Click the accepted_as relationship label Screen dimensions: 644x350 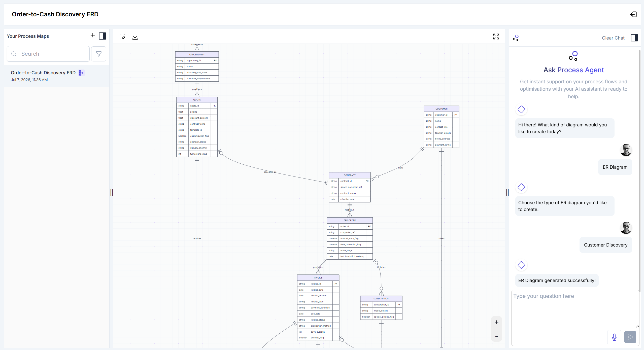[270, 172]
